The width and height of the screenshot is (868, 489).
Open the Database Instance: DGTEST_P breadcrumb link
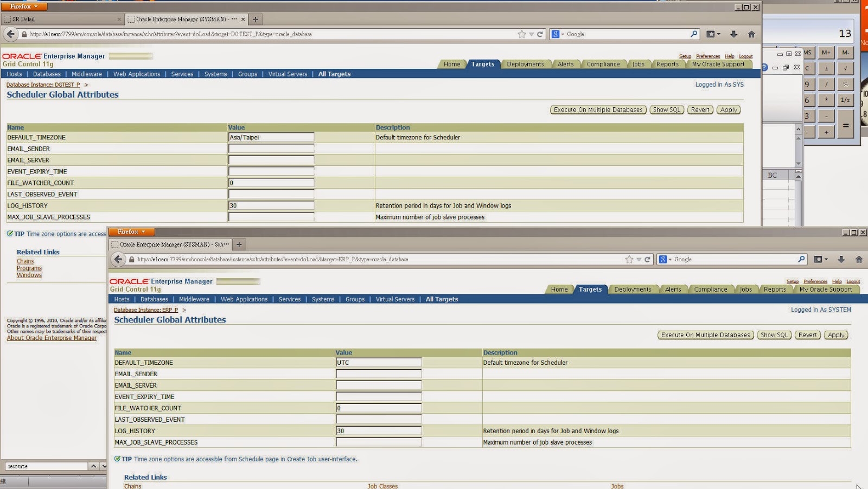[x=43, y=85]
